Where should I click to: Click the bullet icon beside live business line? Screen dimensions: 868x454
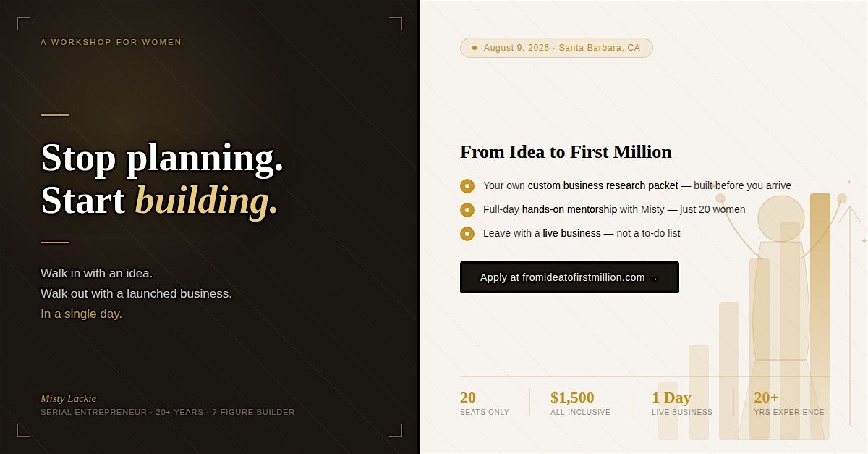tap(467, 234)
